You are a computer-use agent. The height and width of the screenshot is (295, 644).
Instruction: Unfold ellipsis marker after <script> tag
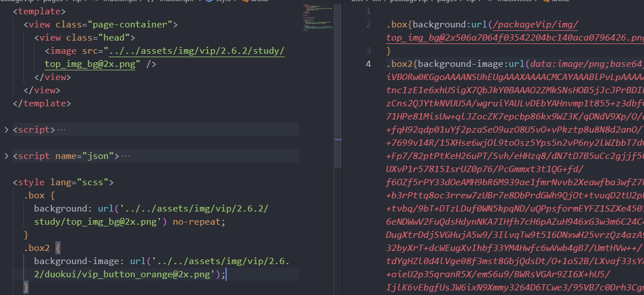[61, 130]
